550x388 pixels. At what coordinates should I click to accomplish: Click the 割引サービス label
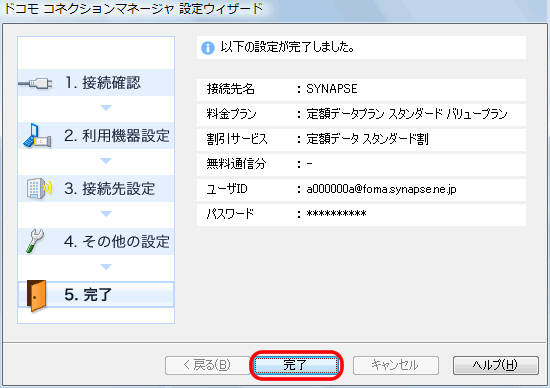(237, 139)
